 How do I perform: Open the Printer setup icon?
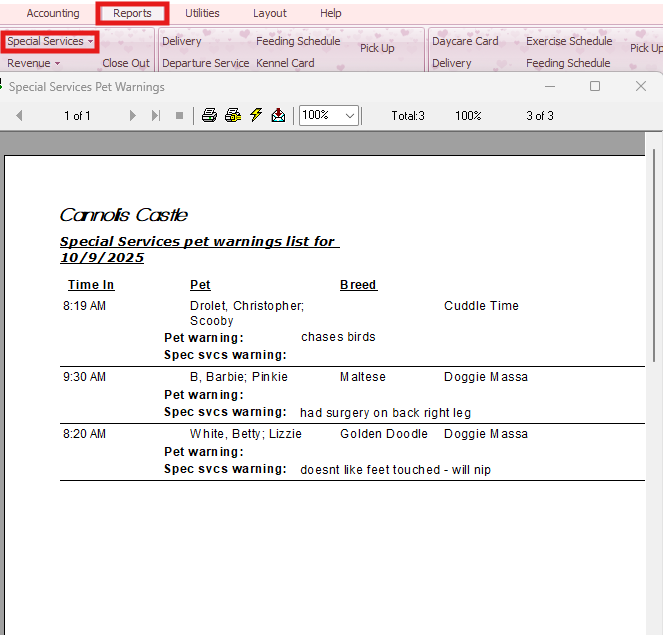coord(232,116)
